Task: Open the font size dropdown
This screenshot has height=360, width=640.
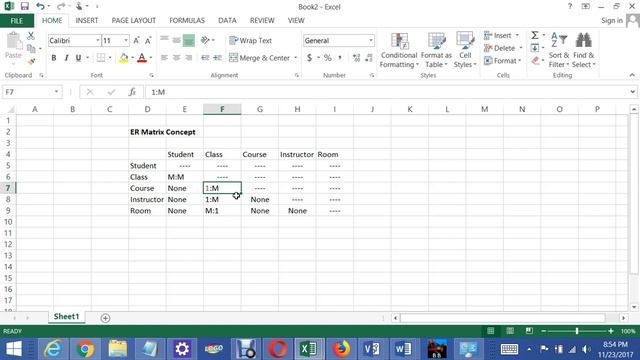Action: (x=126, y=40)
